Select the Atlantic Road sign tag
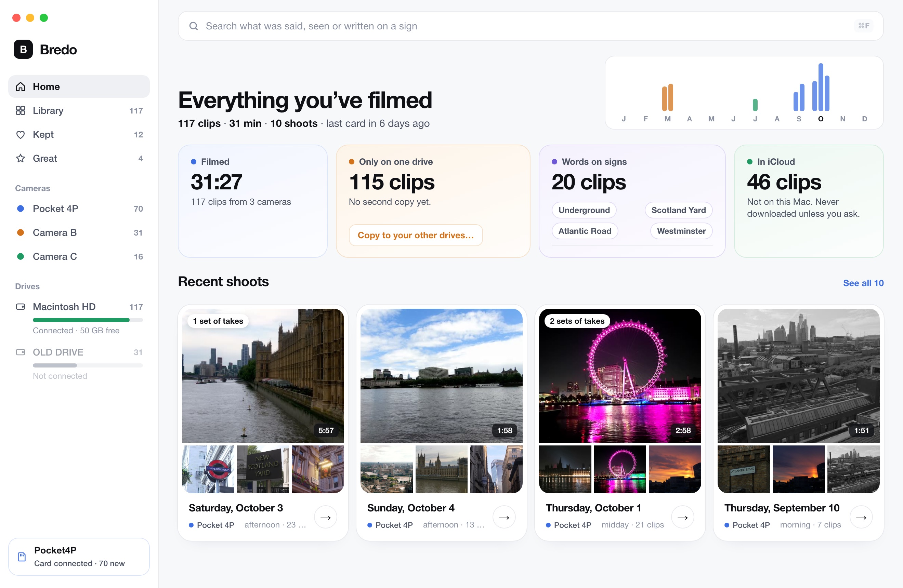 (585, 231)
